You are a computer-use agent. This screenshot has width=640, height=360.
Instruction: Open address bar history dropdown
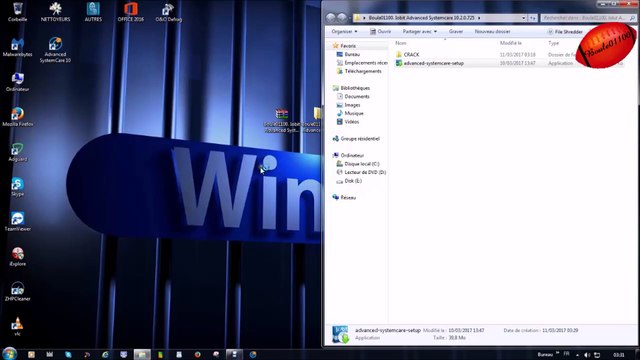coord(523,18)
